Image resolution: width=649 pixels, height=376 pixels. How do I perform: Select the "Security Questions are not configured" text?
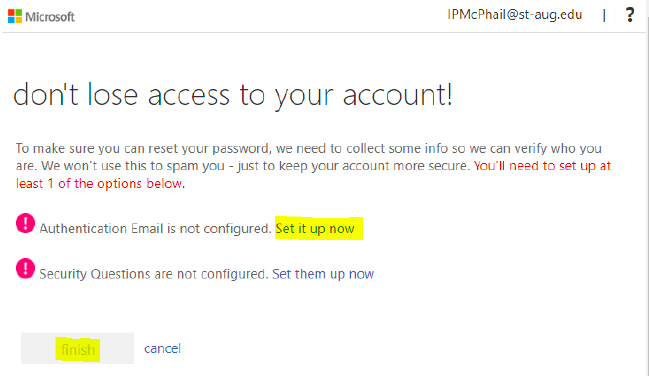coord(154,274)
